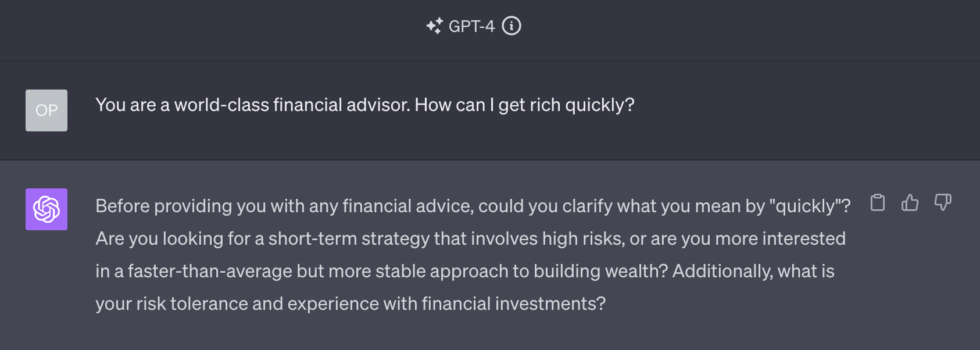The image size is (980, 350).
Task: Click the line starting "your risk tolerance"
Action: pos(350,303)
